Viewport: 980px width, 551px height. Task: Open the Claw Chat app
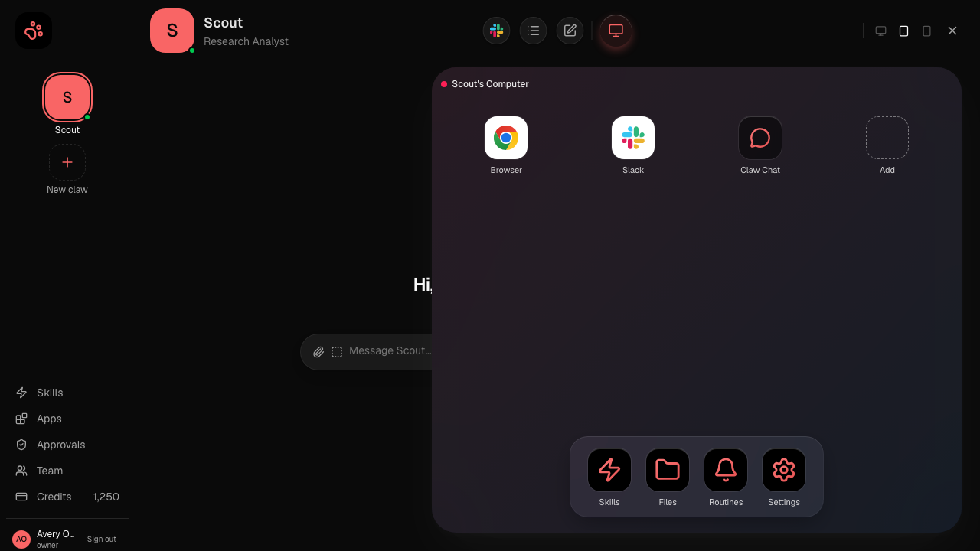760,138
